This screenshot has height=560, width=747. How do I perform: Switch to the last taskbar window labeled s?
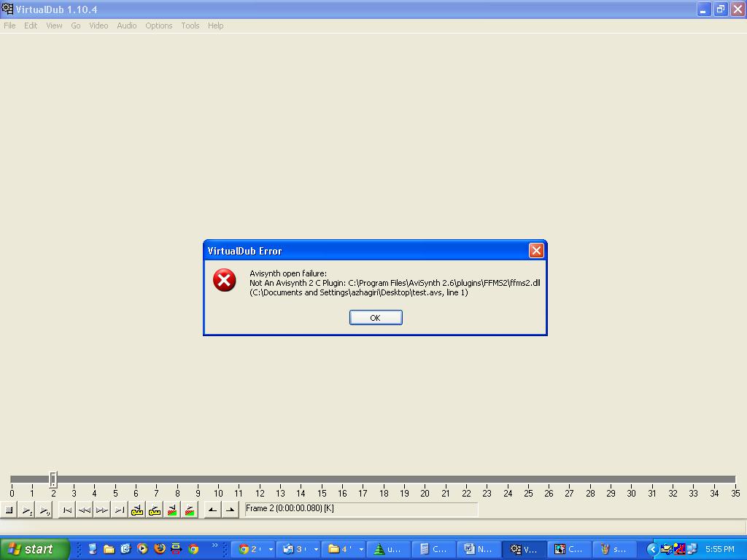click(x=614, y=549)
